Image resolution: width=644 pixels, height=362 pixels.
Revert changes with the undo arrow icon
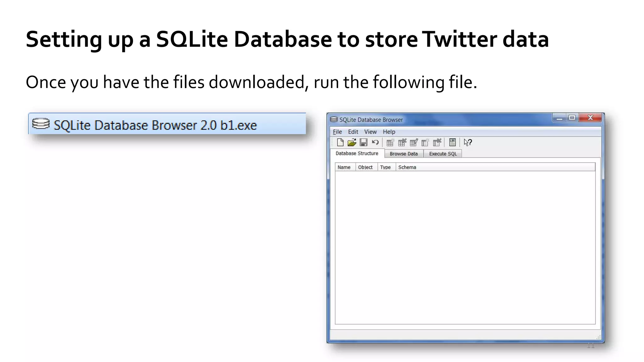click(x=375, y=143)
